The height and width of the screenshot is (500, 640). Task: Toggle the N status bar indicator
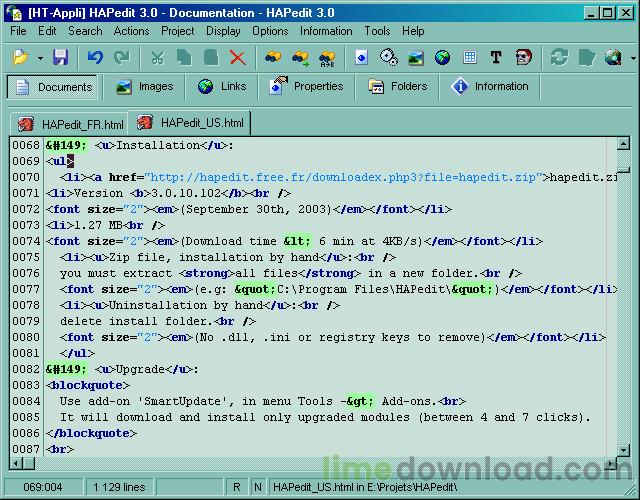click(258, 487)
